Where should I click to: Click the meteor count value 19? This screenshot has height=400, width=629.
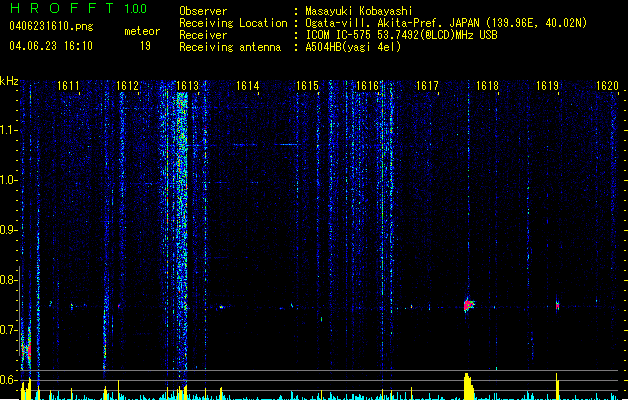tap(145, 46)
